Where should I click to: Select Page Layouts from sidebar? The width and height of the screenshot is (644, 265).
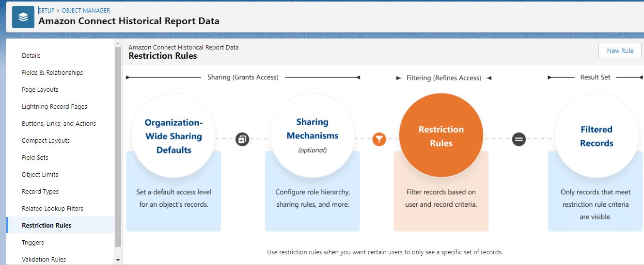tap(40, 89)
